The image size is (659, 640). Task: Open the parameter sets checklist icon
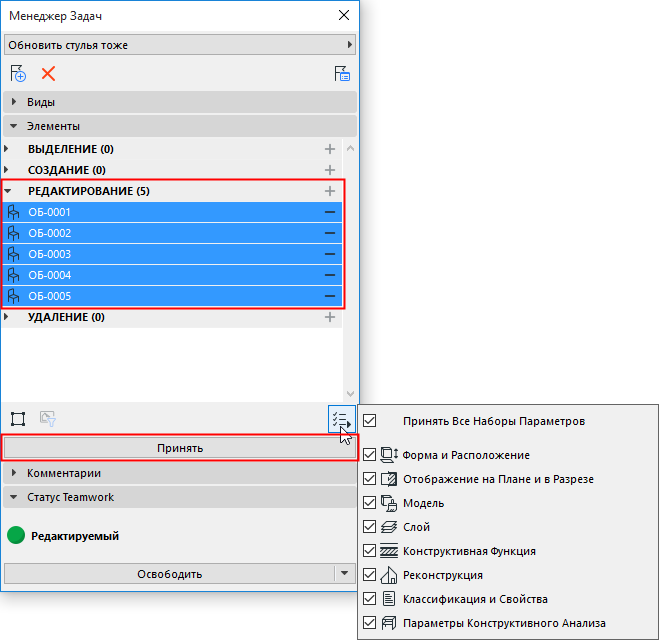342,419
